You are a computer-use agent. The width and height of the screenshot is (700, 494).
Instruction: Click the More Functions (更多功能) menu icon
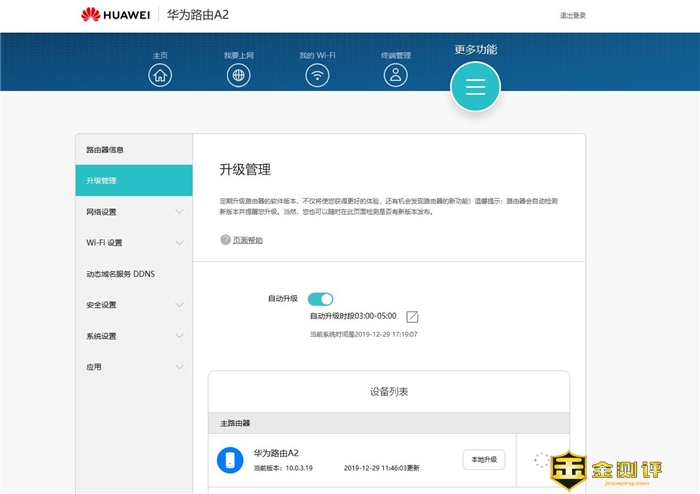point(475,87)
